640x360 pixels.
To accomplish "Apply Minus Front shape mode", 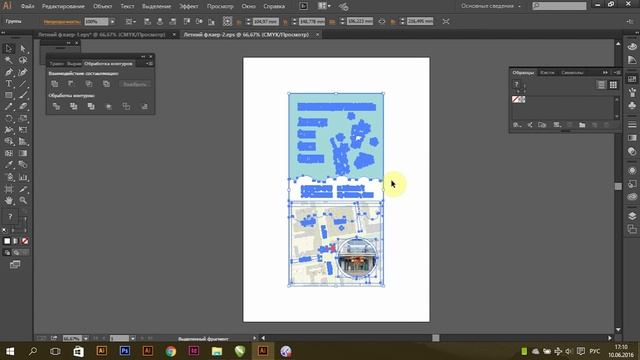I will click(x=71, y=84).
